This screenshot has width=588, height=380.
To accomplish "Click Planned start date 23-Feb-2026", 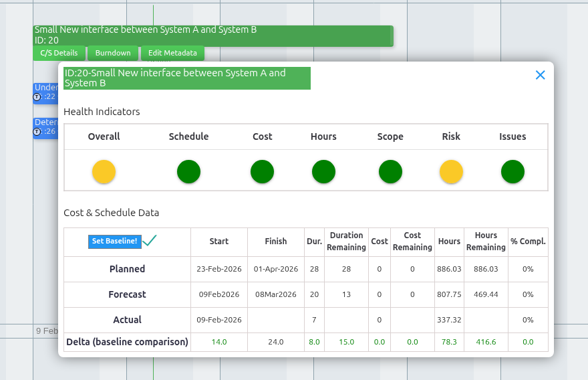I will pyautogui.click(x=219, y=269).
